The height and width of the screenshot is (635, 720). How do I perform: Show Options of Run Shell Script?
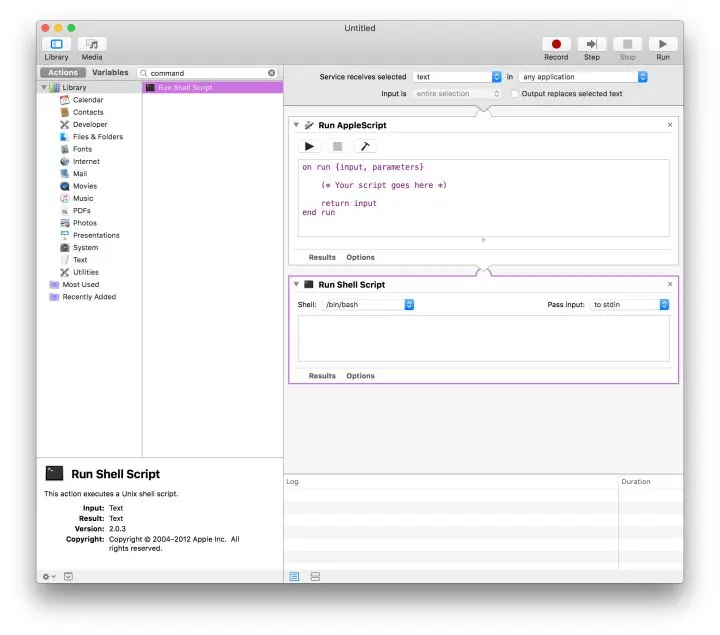pyautogui.click(x=360, y=376)
